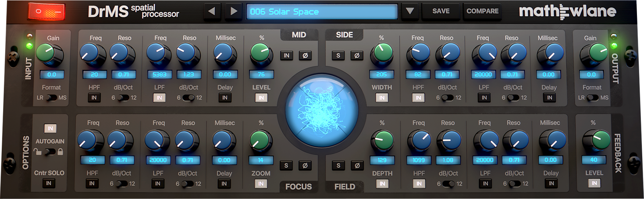Click the AUTOGAIN lock switch
This screenshot has width=644, height=199.
[50, 152]
